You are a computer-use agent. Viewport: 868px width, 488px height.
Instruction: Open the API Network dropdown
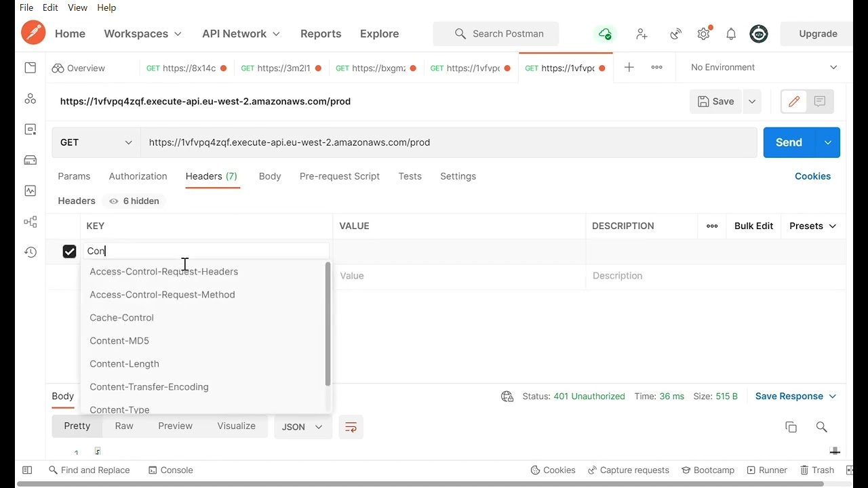241,34
